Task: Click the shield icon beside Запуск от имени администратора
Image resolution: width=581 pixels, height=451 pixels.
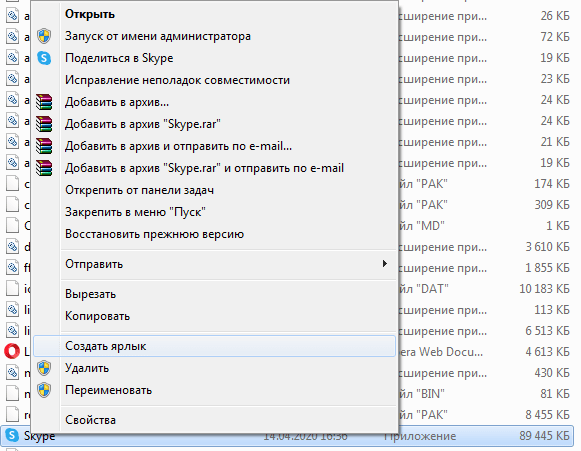Action: [x=44, y=36]
